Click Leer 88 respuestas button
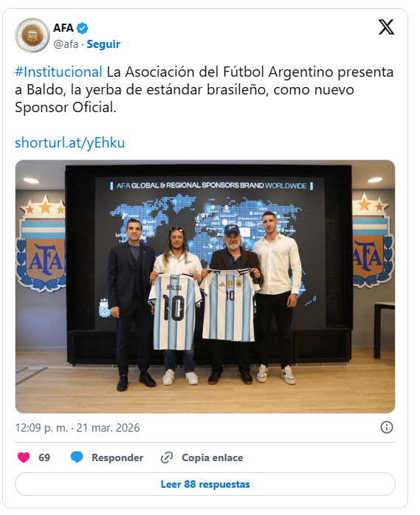The height and width of the screenshot is (515, 420). coord(205,484)
